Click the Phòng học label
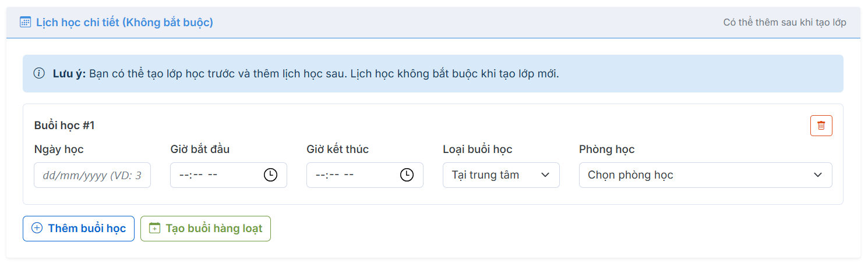This screenshot has height=267, width=868. (x=606, y=149)
